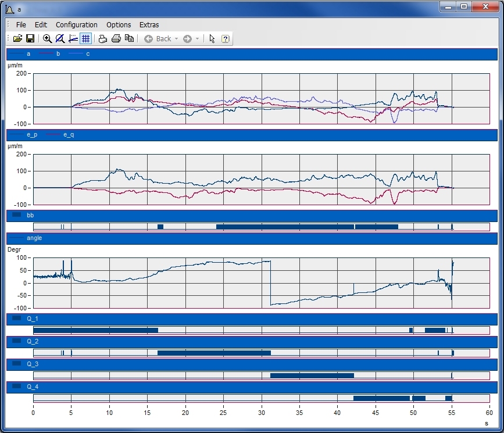The image size is (504, 433).
Task: Click the x-axis tick label 15
Action: [x=147, y=413]
